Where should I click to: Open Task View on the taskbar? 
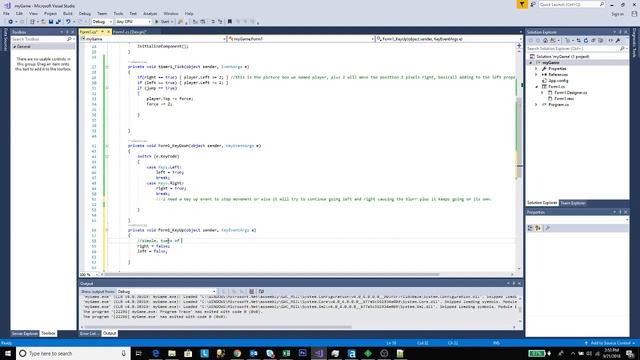pyautogui.click(x=138, y=353)
